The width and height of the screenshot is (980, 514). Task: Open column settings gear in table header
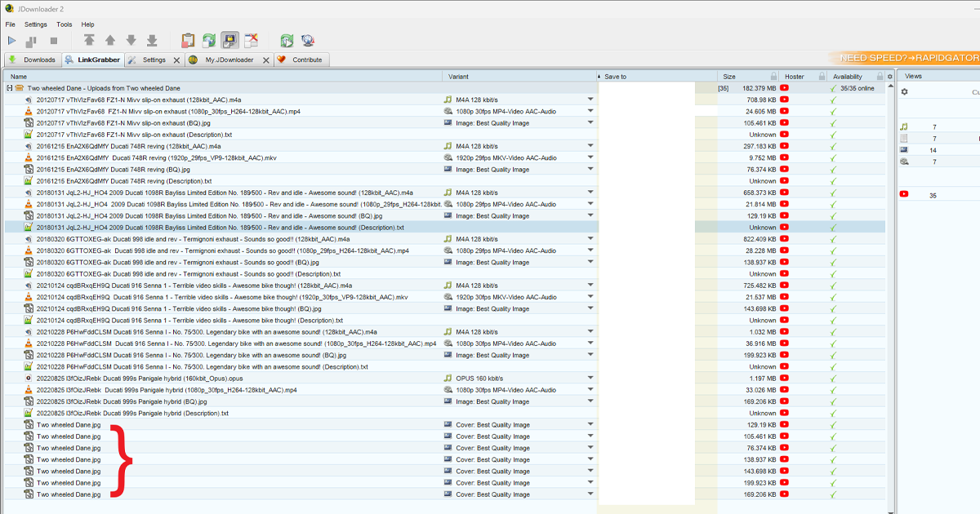point(890,77)
